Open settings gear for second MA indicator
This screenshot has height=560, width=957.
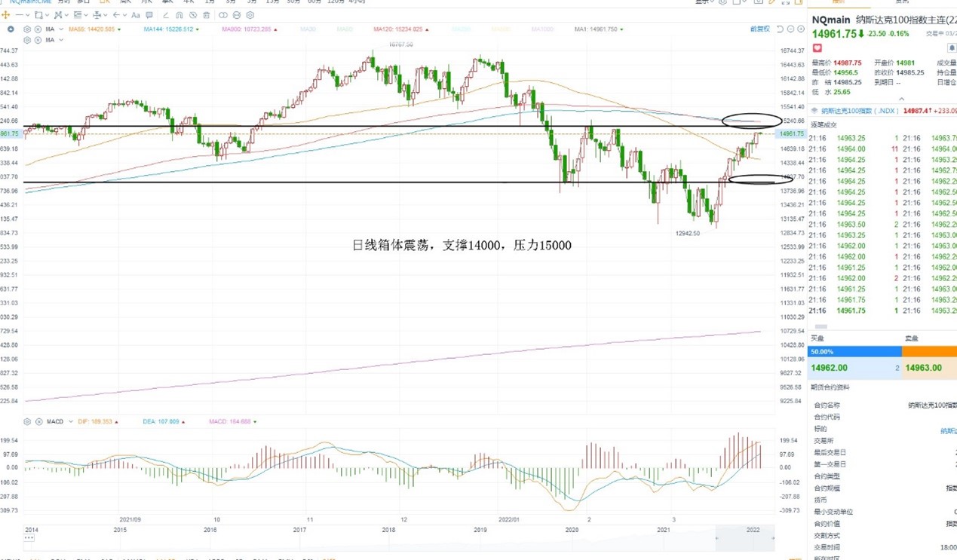click(27, 40)
